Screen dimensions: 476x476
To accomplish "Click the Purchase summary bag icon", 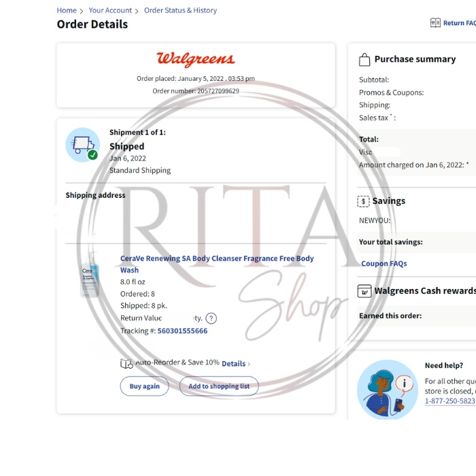I will coord(364,59).
